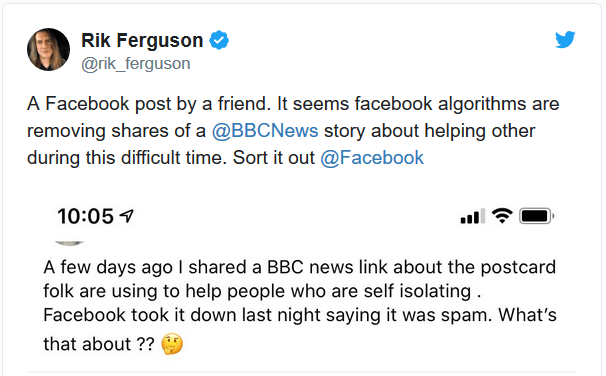The width and height of the screenshot is (606, 376).
Task: Click the thinking face emoji
Action: 172,344
